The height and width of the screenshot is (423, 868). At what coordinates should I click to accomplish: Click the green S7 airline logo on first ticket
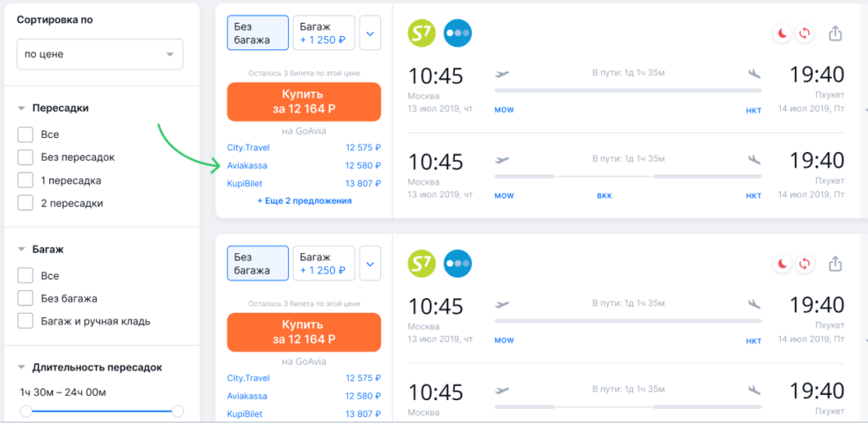[423, 33]
